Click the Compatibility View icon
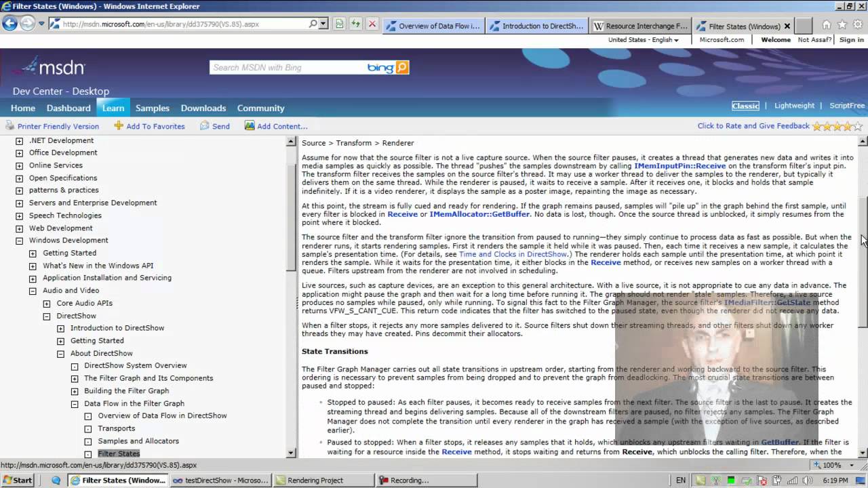Screen dimensions: 868x488 click(x=340, y=24)
